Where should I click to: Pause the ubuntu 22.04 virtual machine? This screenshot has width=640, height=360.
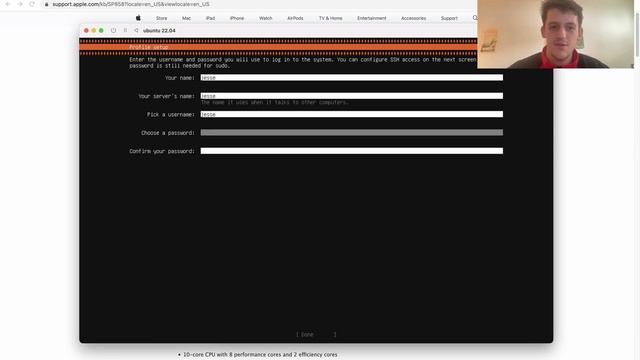tap(125, 31)
